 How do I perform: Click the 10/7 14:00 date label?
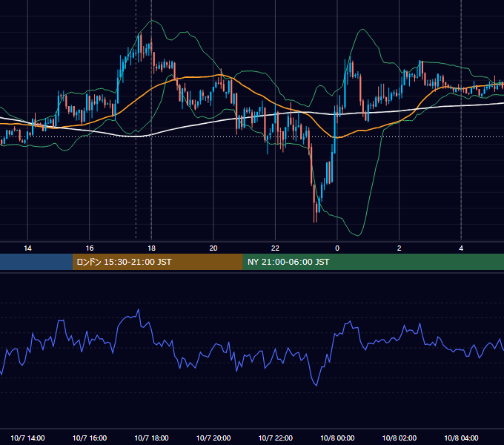27,438
